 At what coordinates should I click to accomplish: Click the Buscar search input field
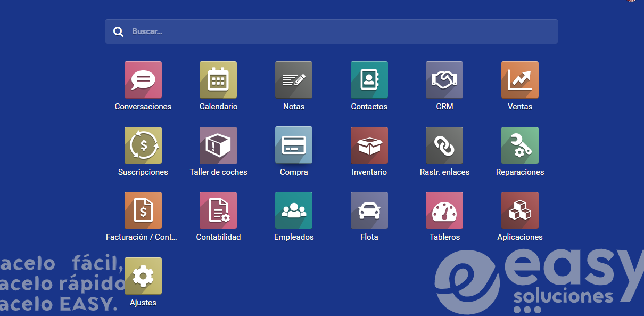point(341,31)
